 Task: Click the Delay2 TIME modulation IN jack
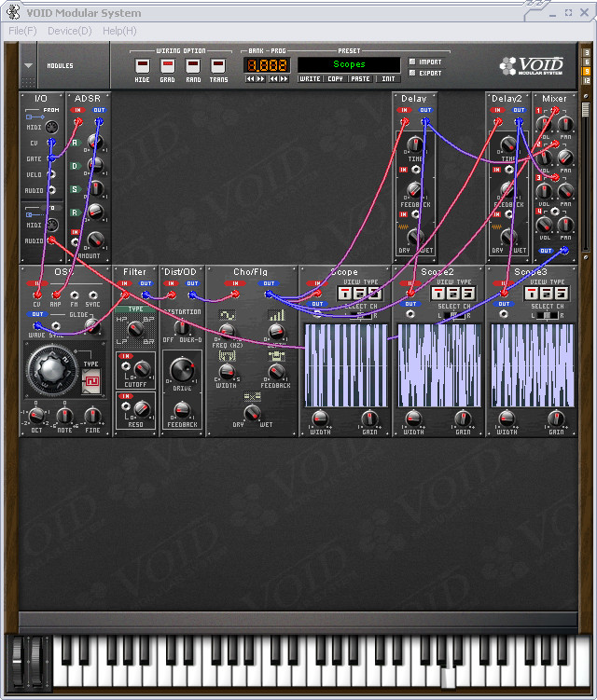(x=508, y=170)
